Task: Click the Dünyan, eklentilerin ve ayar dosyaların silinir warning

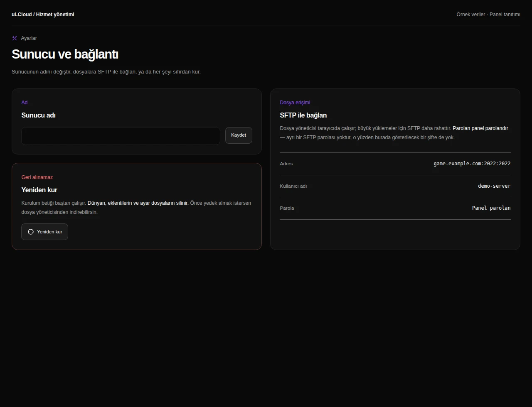Action: (138, 203)
